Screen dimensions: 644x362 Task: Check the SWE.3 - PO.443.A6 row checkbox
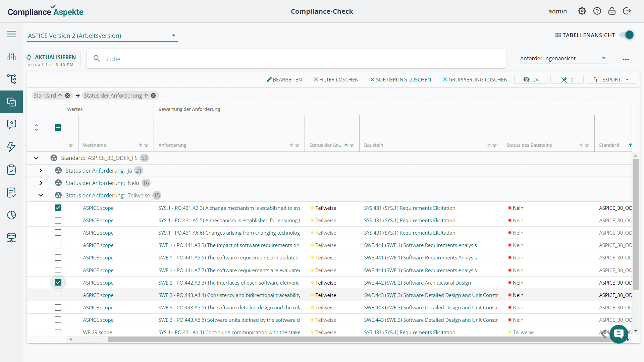click(58, 320)
